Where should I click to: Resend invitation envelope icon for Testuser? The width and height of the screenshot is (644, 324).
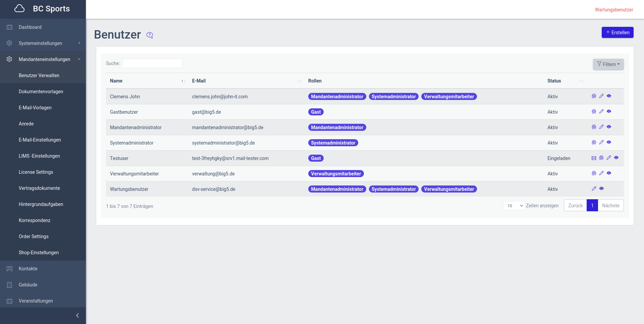(594, 158)
